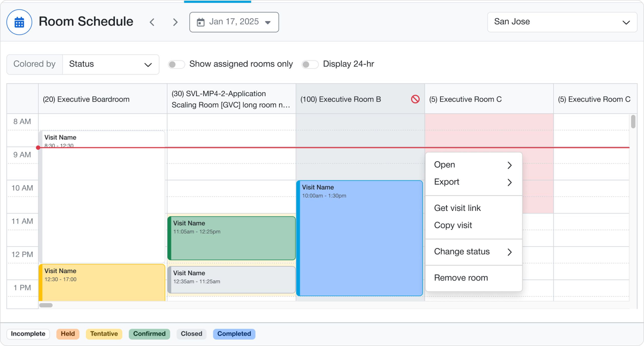Click the calendar icon in date picker

(x=200, y=22)
